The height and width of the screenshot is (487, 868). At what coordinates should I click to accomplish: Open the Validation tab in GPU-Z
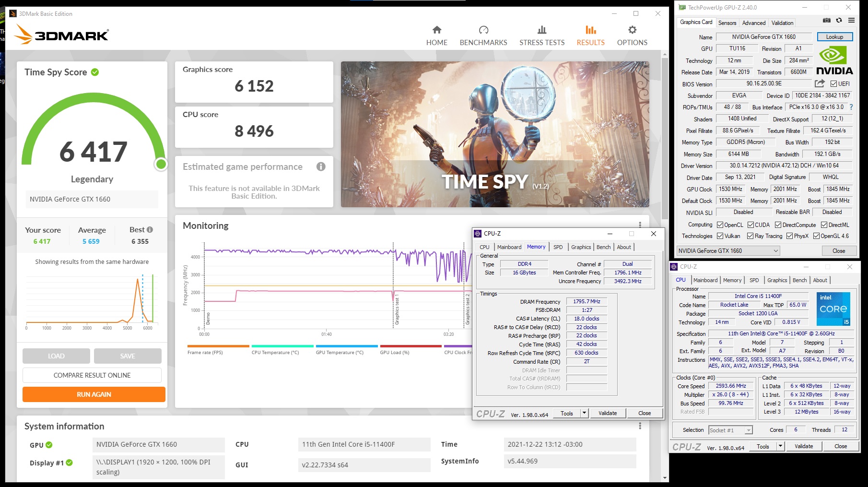(782, 23)
